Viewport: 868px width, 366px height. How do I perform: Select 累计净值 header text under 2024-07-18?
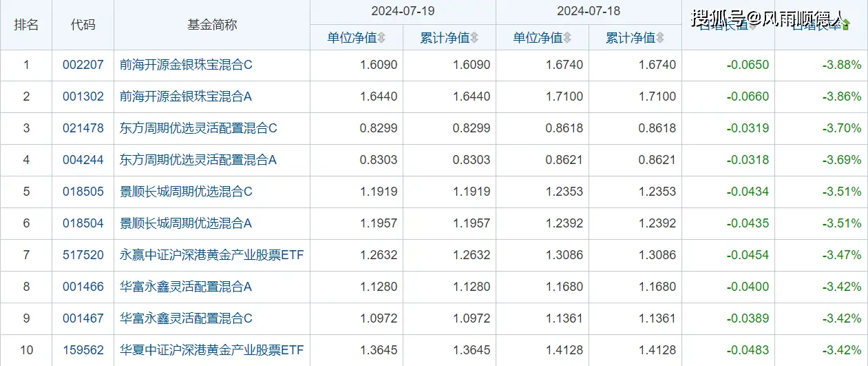coord(631,38)
